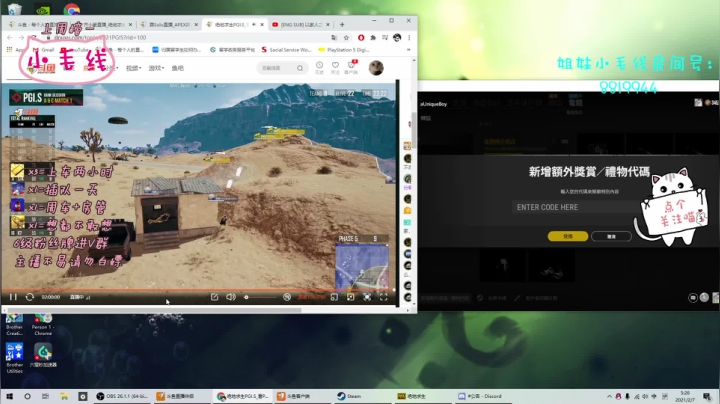This screenshot has width=720, height=404.
Task: Open the Person 1 - Chrome desktop shortcut
Action: pos(43,324)
